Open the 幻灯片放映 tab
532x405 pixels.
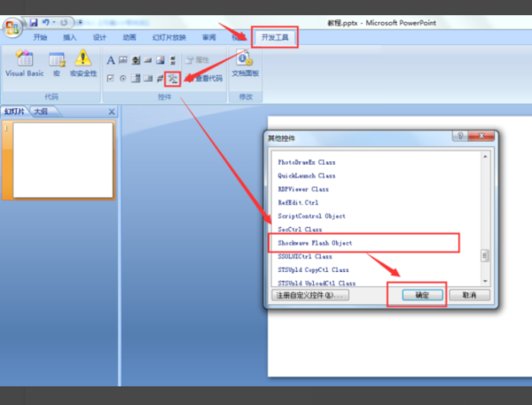169,37
